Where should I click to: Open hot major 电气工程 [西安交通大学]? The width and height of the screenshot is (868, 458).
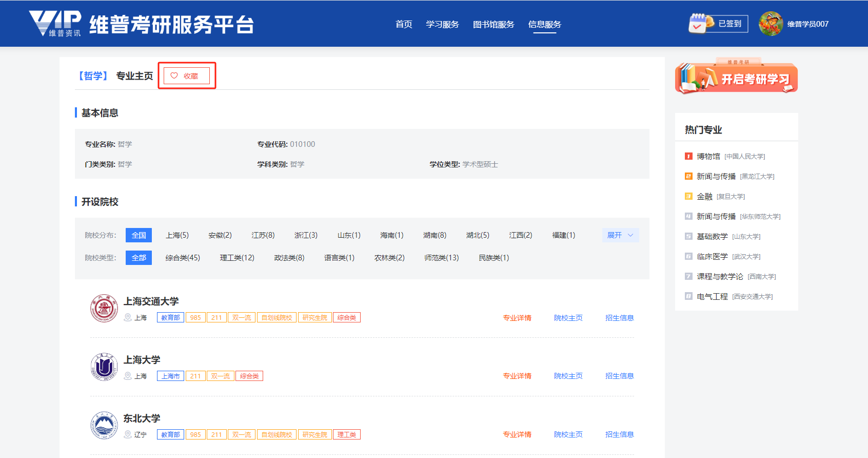pyautogui.click(x=735, y=296)
